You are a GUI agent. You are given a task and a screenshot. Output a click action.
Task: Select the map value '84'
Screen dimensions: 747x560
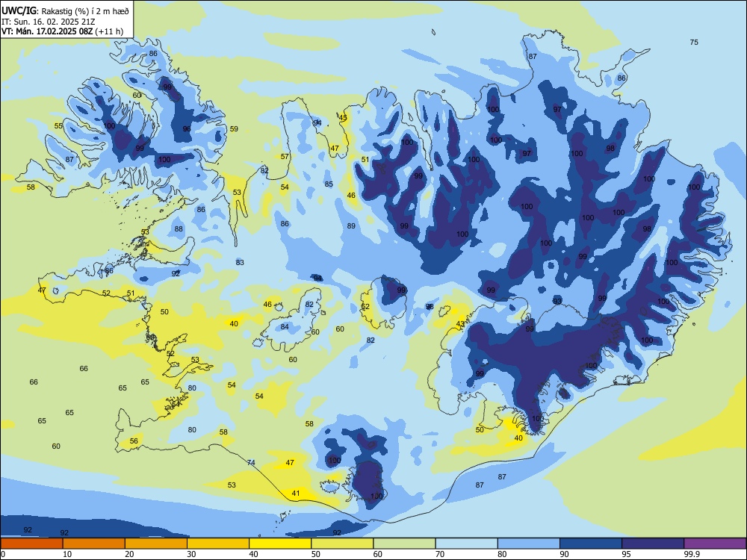pyautogui.click(x=285, y=326)
